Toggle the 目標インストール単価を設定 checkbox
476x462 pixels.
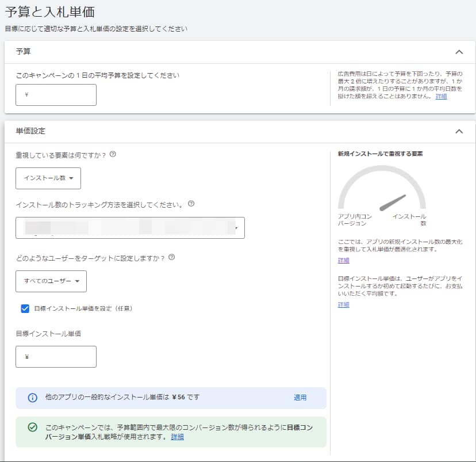[x=25, y=308]
